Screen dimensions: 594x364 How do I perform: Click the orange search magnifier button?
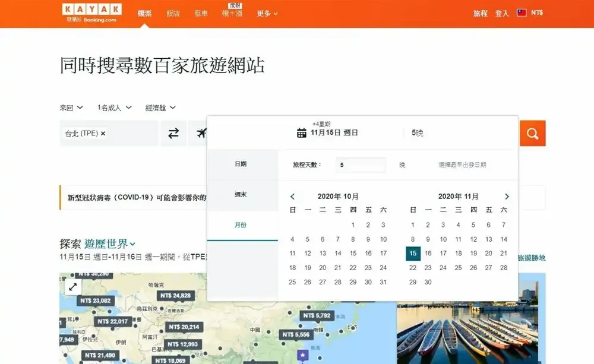coord(532,134)
